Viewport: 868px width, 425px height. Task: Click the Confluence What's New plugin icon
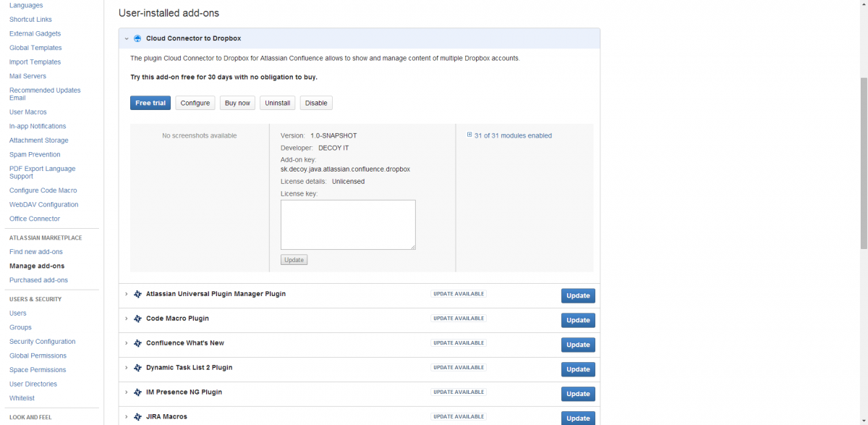pyautogui.click(x=137, y=343)
